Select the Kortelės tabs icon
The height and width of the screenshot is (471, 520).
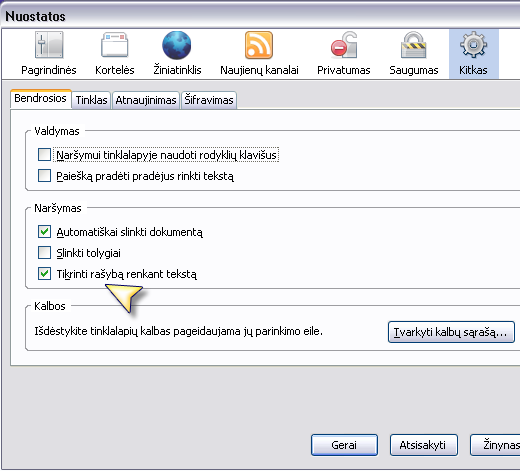pyautogui.click(x=115, y=45)
